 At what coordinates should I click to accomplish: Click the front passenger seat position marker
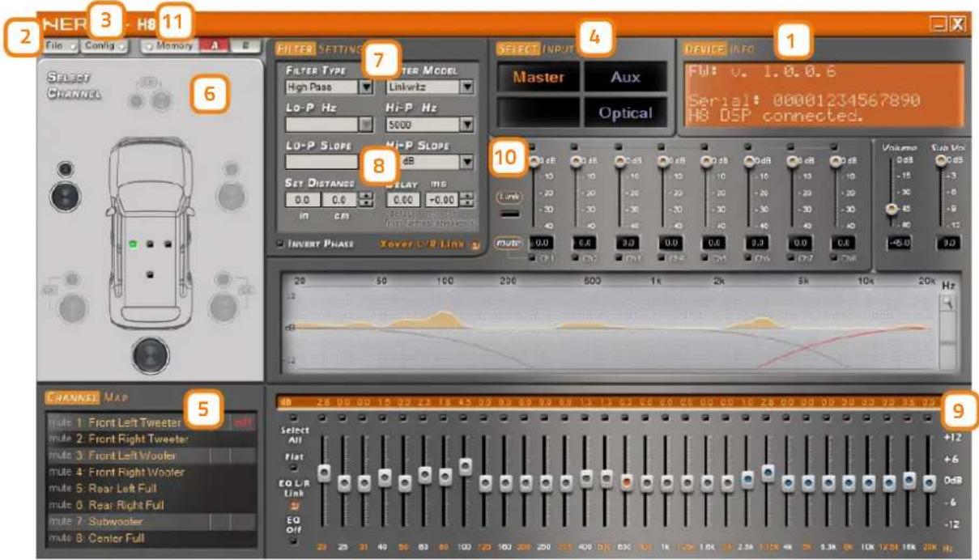click(168, 243)
